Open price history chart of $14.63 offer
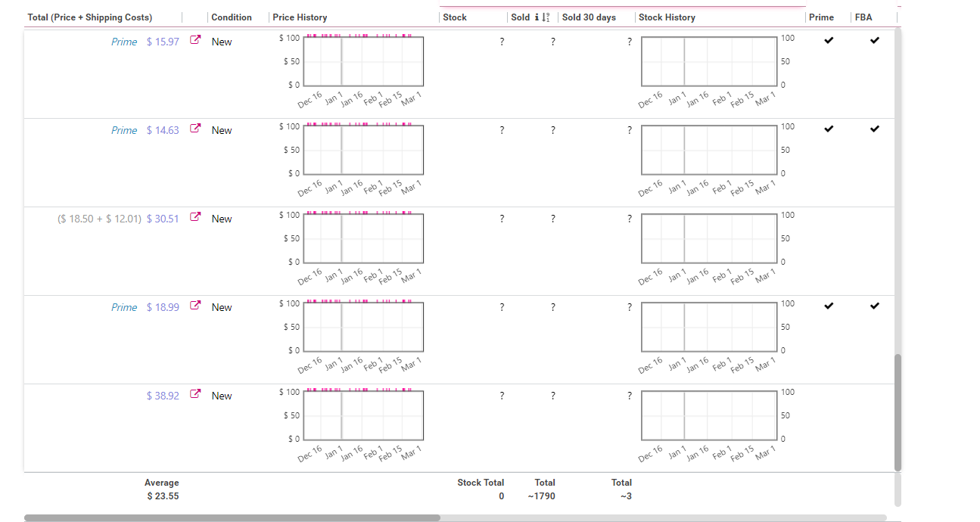Screen dimensions: 980x522 pyautogui.click(x=362, y=150)
